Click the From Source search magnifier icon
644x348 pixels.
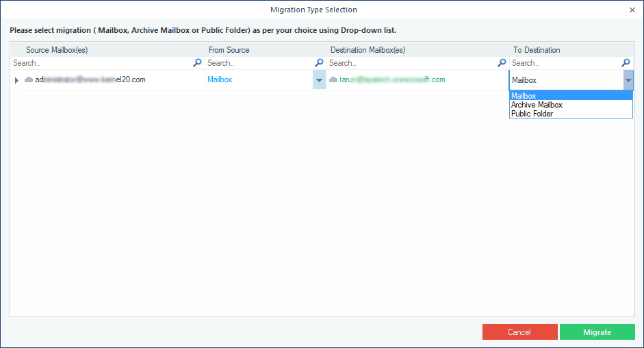tap(319, 62)
